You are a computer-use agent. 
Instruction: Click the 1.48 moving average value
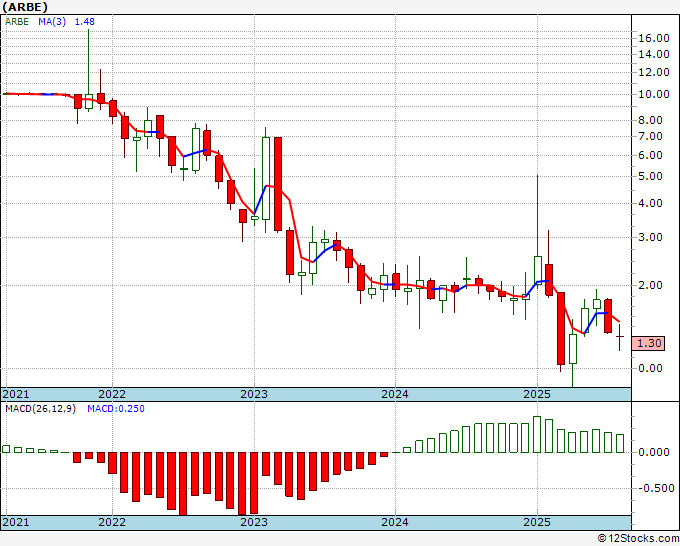(85, 22)
